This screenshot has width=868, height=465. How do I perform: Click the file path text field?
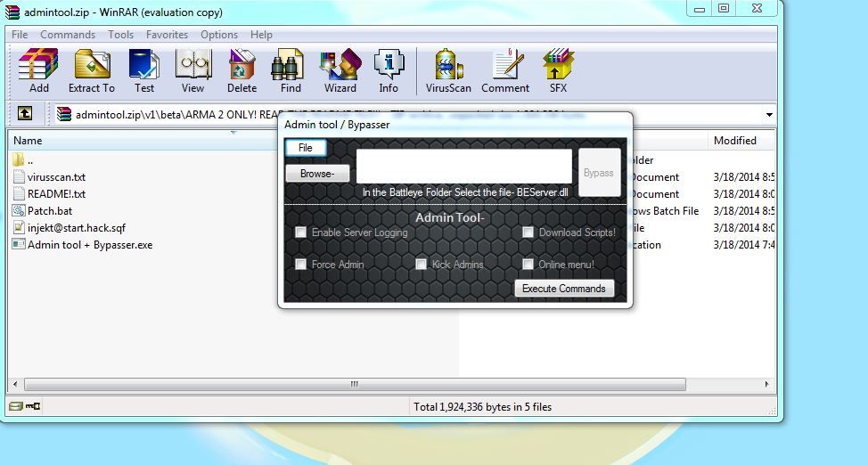coord(463,167)
